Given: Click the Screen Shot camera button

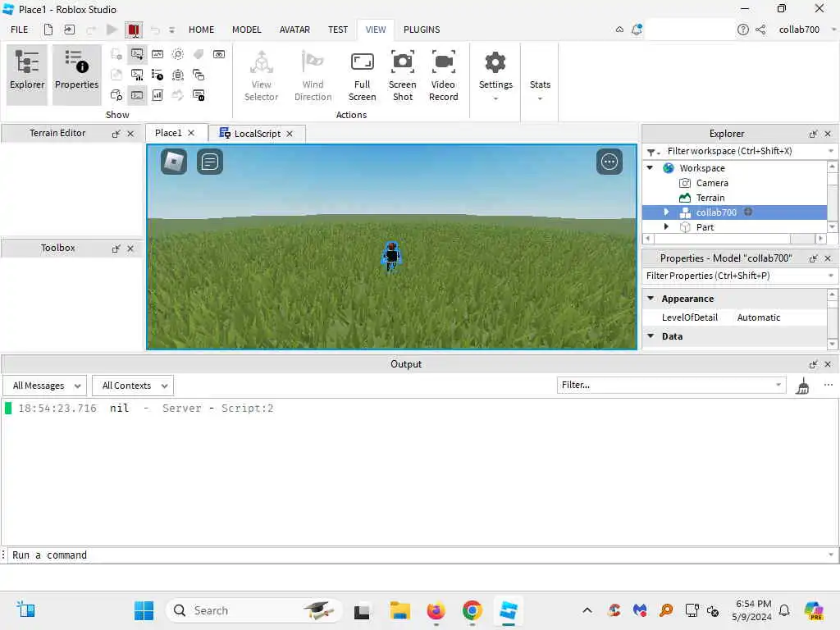Looking at the screenshot, I should [402, 75].
